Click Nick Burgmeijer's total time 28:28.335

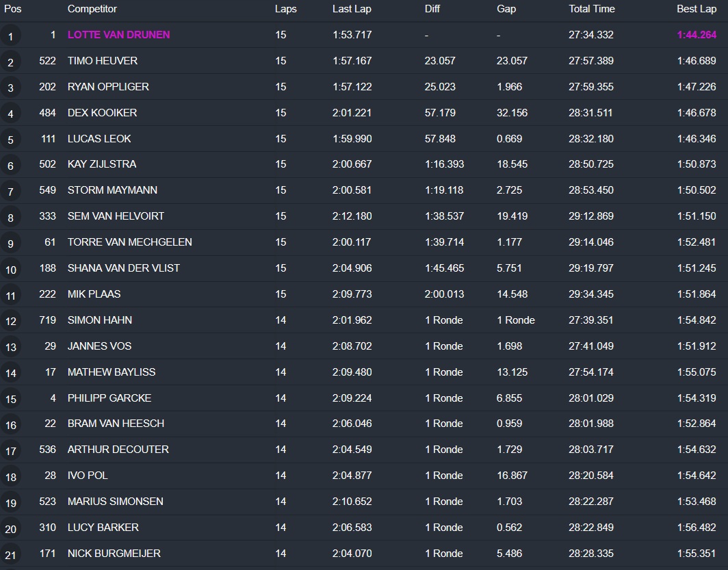[591, 554]
